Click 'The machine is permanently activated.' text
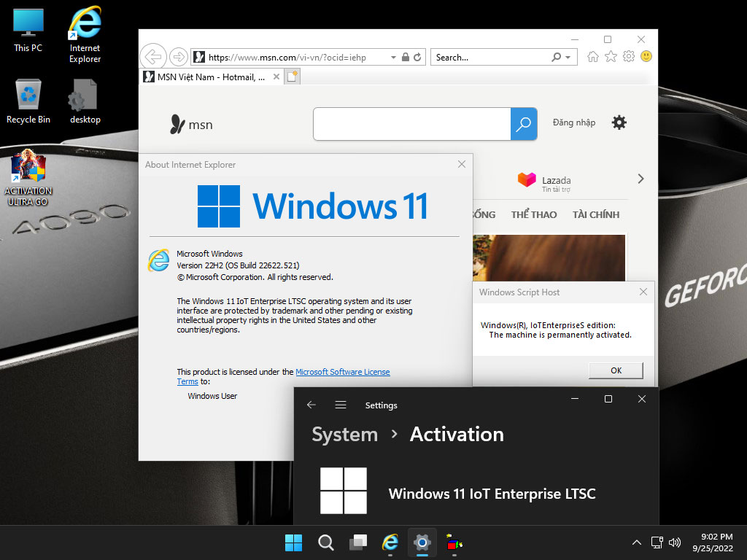 coord(560,335)
